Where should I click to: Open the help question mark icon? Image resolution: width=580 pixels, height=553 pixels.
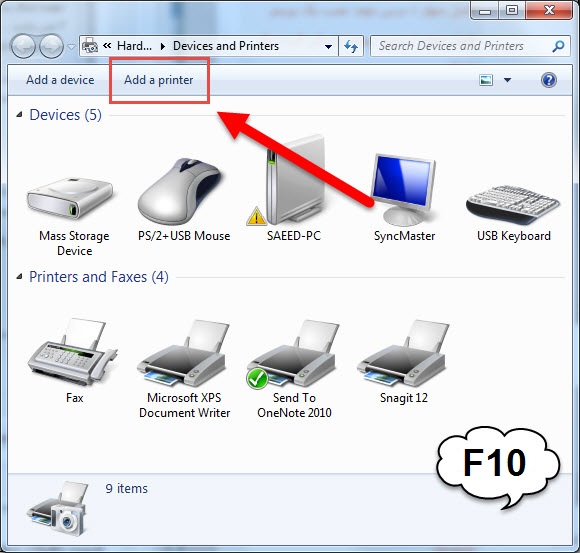549,80
